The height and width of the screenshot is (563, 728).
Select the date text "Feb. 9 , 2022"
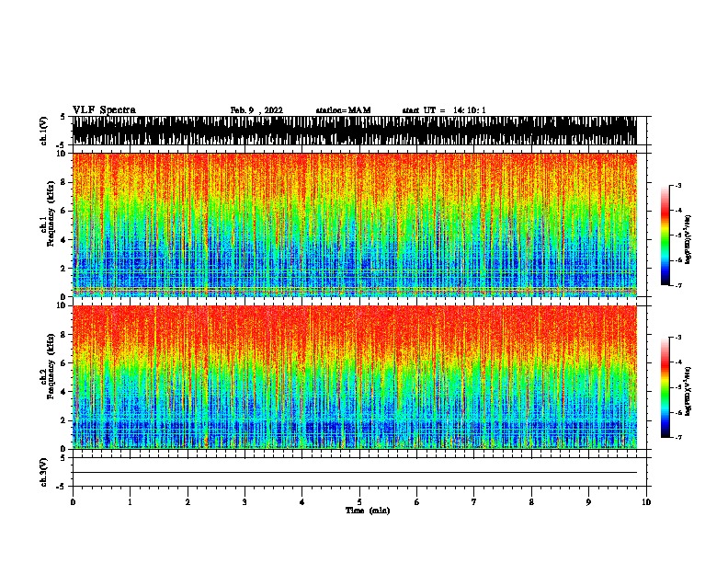point(256,110)
